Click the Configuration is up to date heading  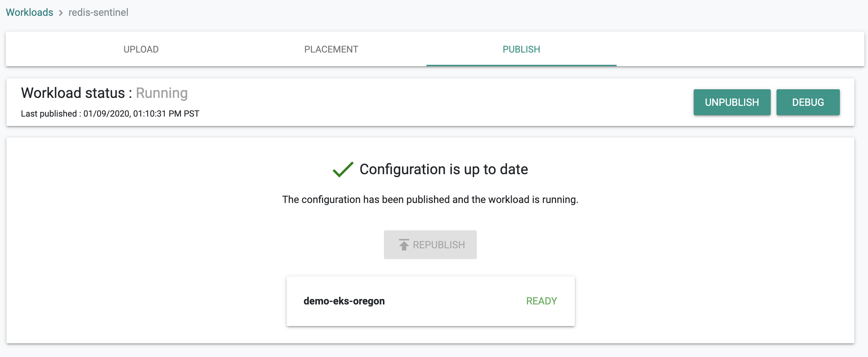click(444, 169)
